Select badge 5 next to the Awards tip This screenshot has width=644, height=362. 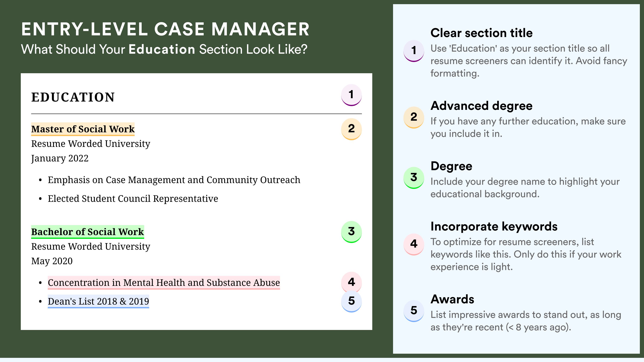[x=414, y=310]
